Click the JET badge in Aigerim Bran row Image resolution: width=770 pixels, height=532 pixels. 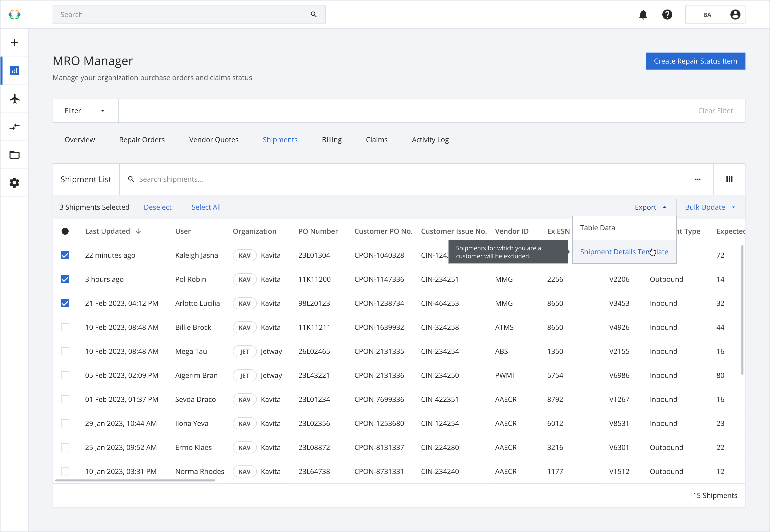pos(244,375)
